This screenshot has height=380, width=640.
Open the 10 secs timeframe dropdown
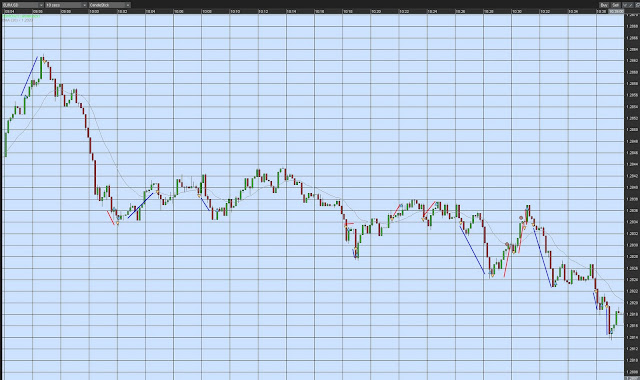pos(66,5)
